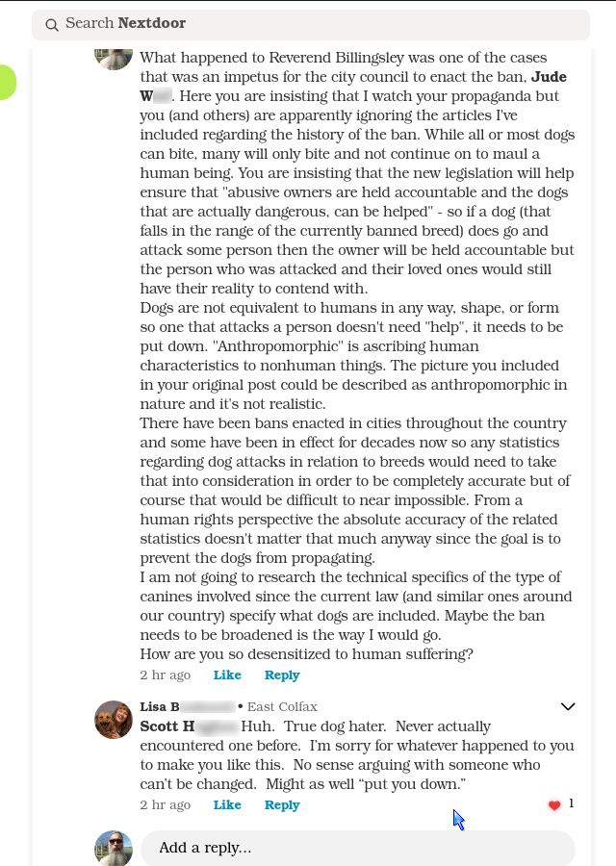Screen dimensions: 616x866
Task: Like the long comment about the ban
Action: point(227,675)
